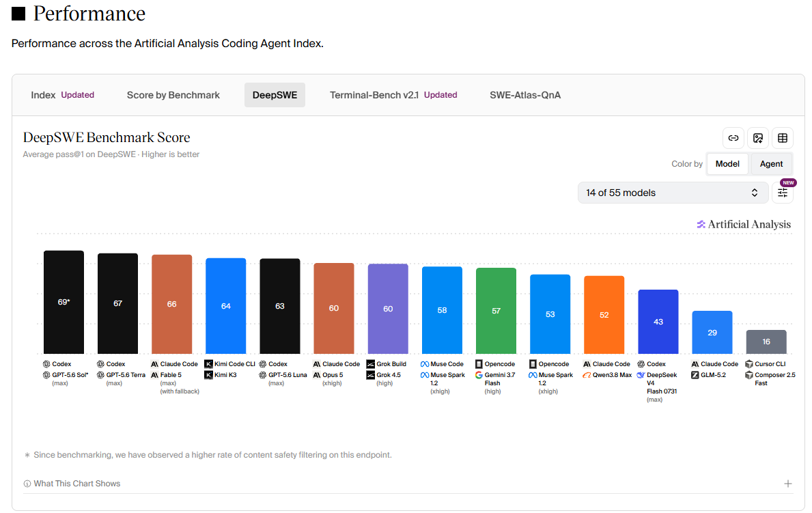
Task: Click the GPT-5.6 Terra bar showing 67
Action: [x=117, y=304]
